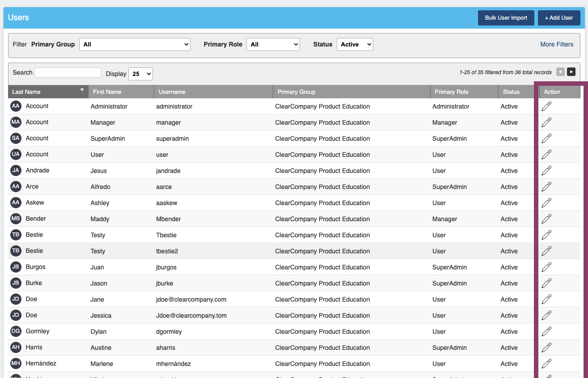The width and height of the screenshot is (588, 378).
Task: Edit Maddy Bender using pencil icon
Action: pyautogui.click(x=546, y=219)
